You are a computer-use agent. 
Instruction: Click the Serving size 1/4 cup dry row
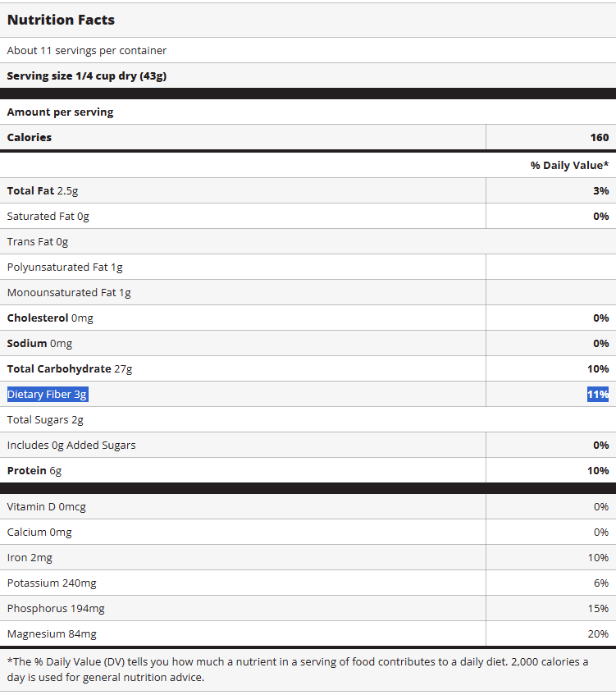tap(88, 75)
